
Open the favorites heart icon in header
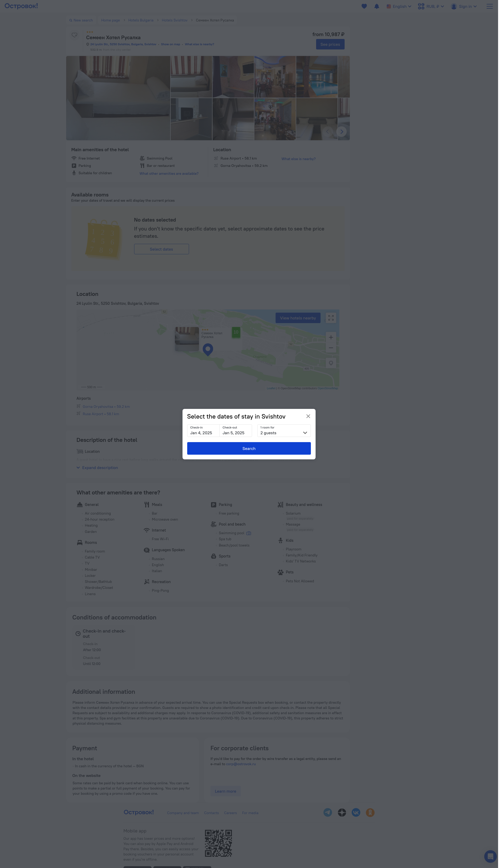[x=364, y=6]
